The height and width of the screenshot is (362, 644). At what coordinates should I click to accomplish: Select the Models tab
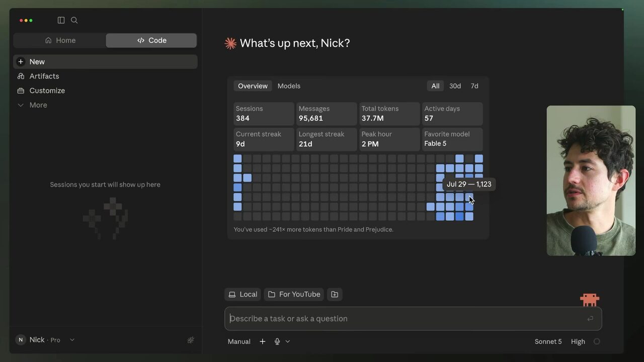pyautogui.click(x=289, y=86)
